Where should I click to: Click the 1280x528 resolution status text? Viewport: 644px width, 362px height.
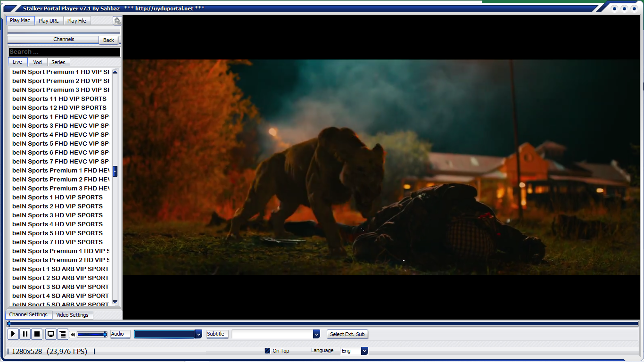[27, 352]
